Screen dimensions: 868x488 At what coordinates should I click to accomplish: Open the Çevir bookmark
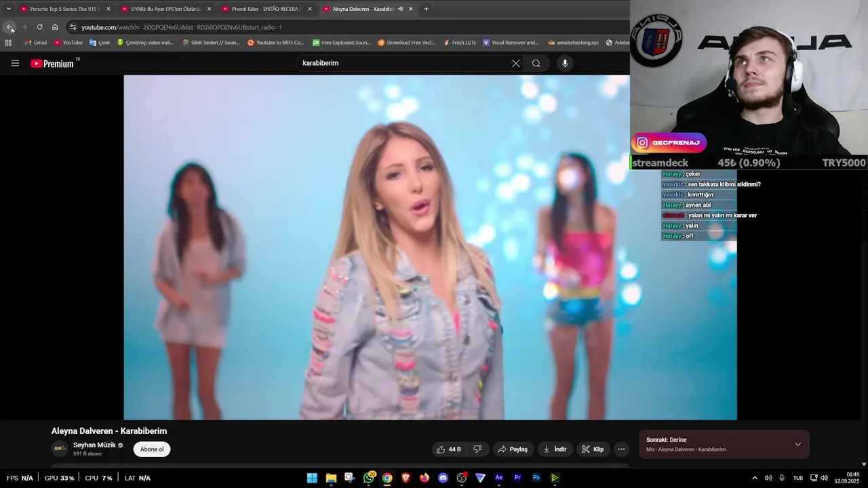(x=100, y=43)
